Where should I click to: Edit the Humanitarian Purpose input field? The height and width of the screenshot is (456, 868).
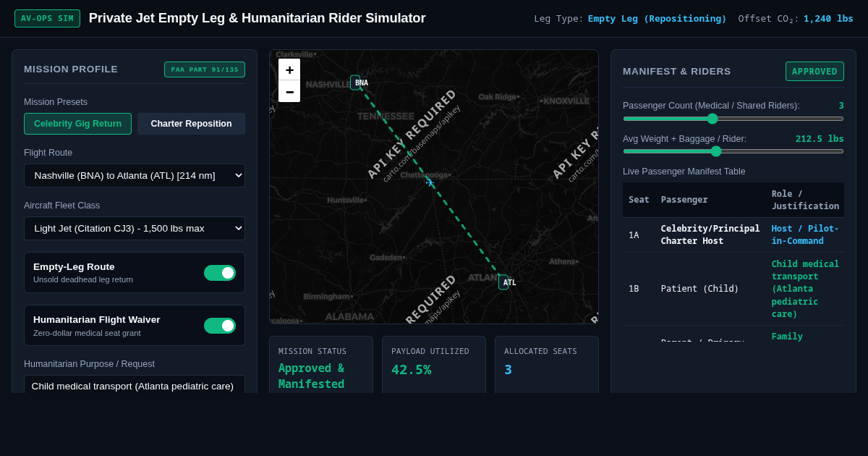coord(135,386)
